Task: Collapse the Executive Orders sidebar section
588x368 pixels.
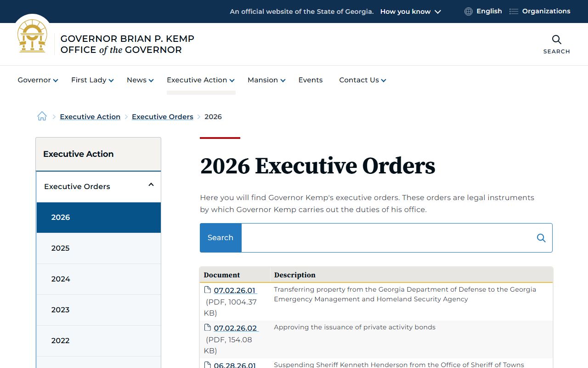Action: pyautogui.click(x=151, y=185)
